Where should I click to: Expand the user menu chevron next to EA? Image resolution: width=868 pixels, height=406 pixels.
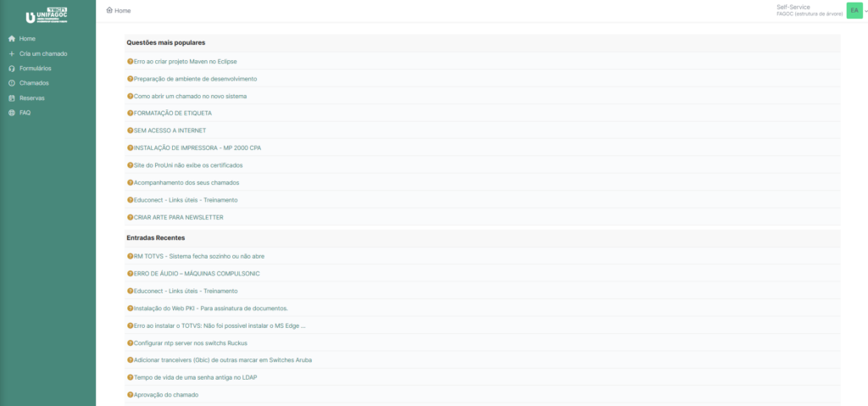point(865,10)
